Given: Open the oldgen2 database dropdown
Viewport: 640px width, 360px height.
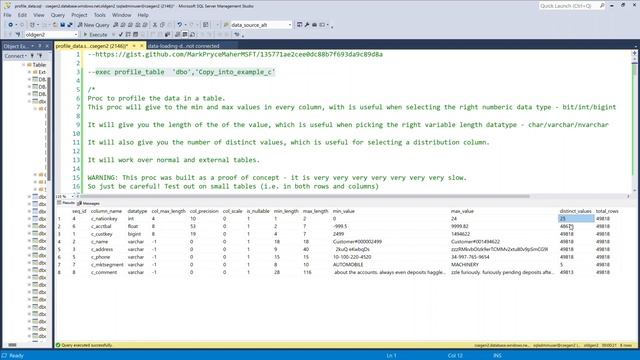Looking at the screenshot, I should 76,35.
